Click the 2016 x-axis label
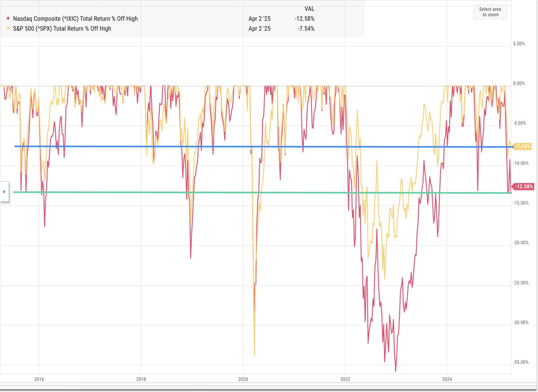538x392 pixels. coord(39,379)
